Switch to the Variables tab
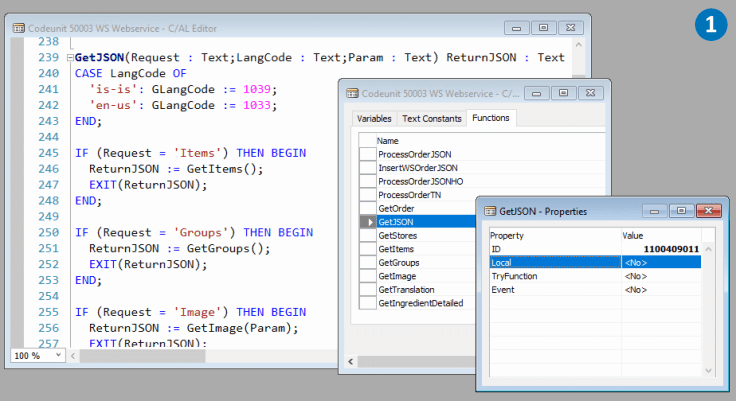 (x=375, y=119)
